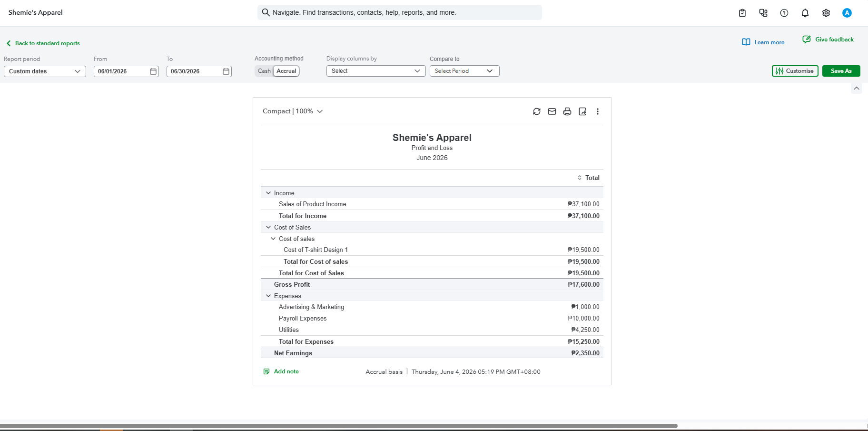Open the help question mark icon
Screen dimensions: 868x431
coord(784,13)
